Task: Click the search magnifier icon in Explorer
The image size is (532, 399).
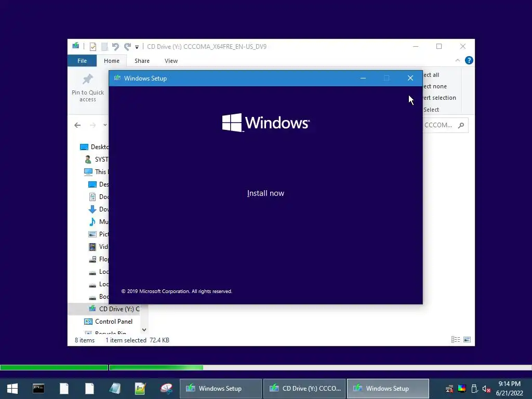Action: click(461, 126)
